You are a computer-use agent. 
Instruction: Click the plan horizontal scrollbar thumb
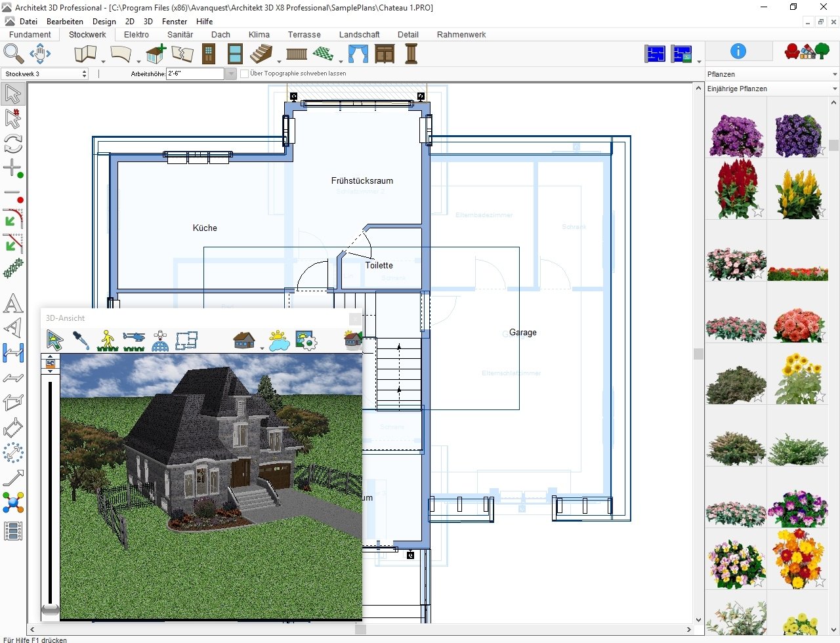360,630
